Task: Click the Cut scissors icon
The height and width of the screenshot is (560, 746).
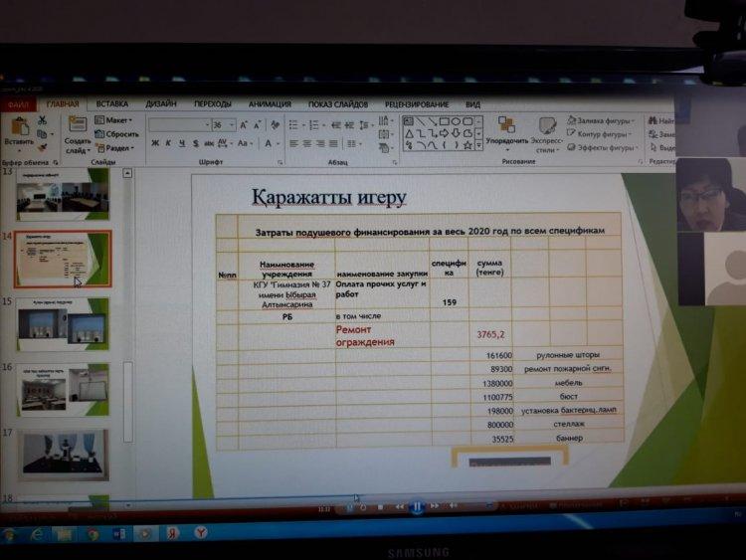Action: click(43, 120)
